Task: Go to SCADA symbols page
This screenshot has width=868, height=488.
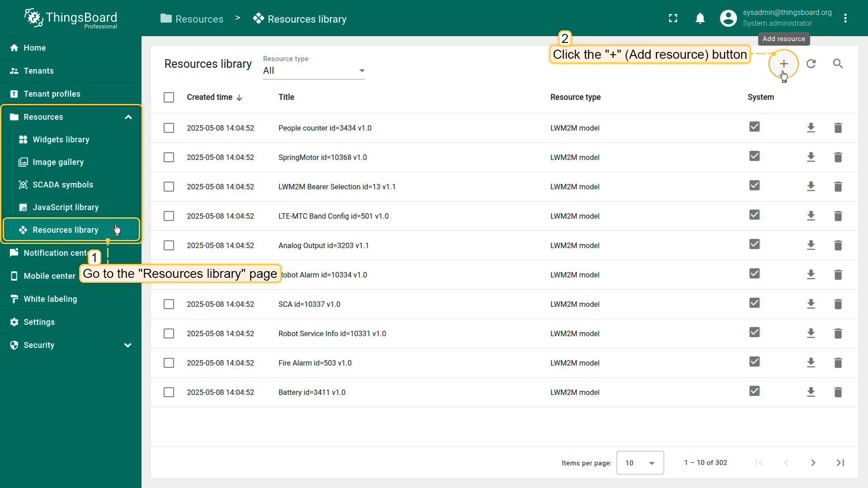Action: [x=63, y=185]
